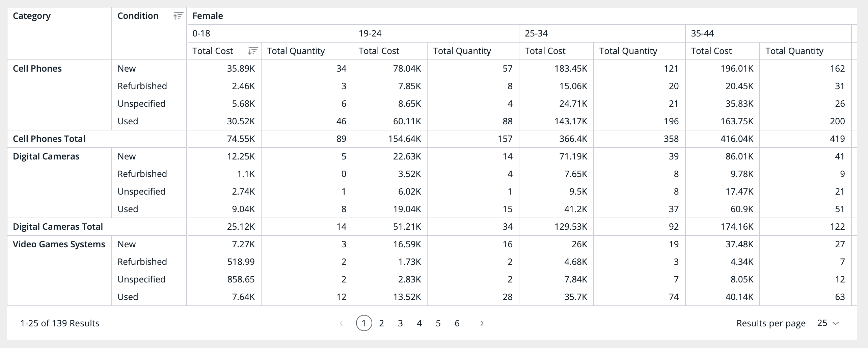868x348 pixels.
Task: Select the Cell Phones row label
Action: point(37,69)
